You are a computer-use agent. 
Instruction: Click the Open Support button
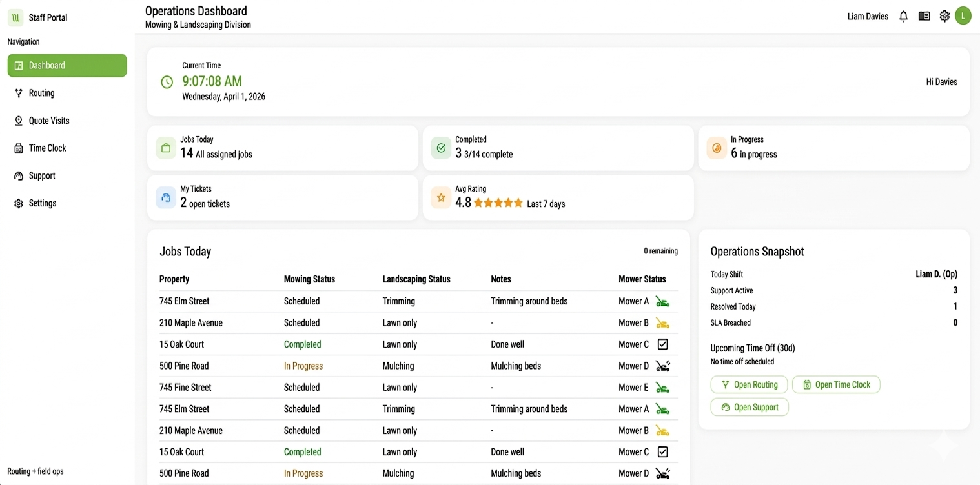(749, 407)
